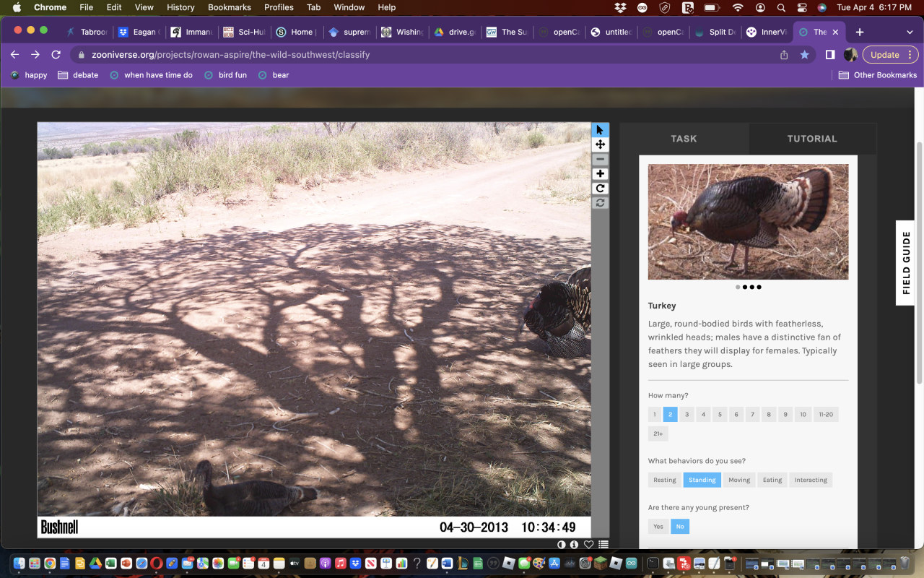Open the Chrome side panel
Image resolution: width=924 pixels, height=578 pixels.
click(830, 55)
